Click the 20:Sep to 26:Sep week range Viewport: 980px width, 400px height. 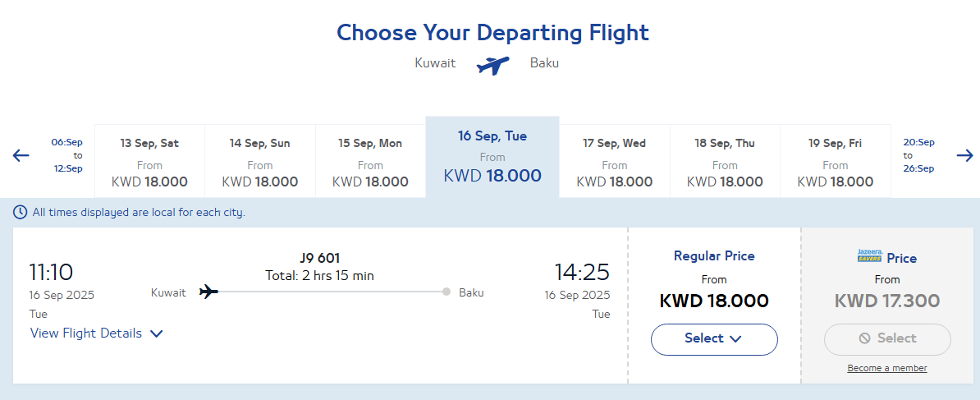[x=918, y=155]
